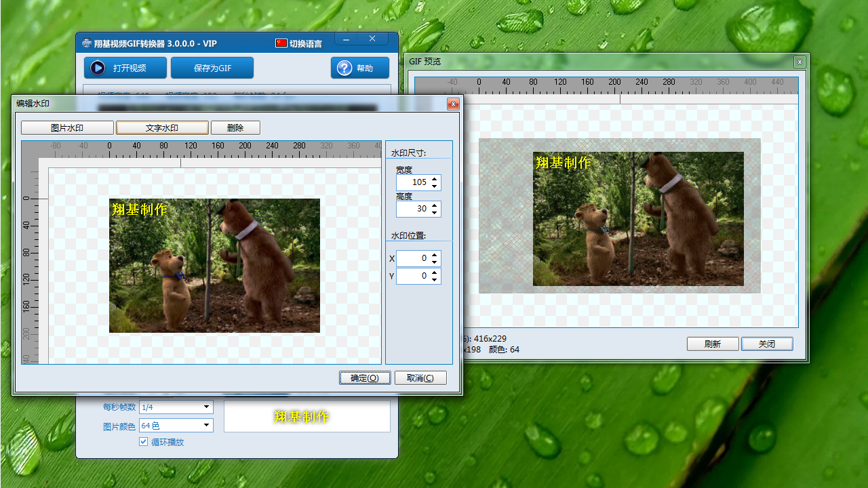Click the 水印尺寸 label
Screen dimensions: 868x488
point(408,152)
